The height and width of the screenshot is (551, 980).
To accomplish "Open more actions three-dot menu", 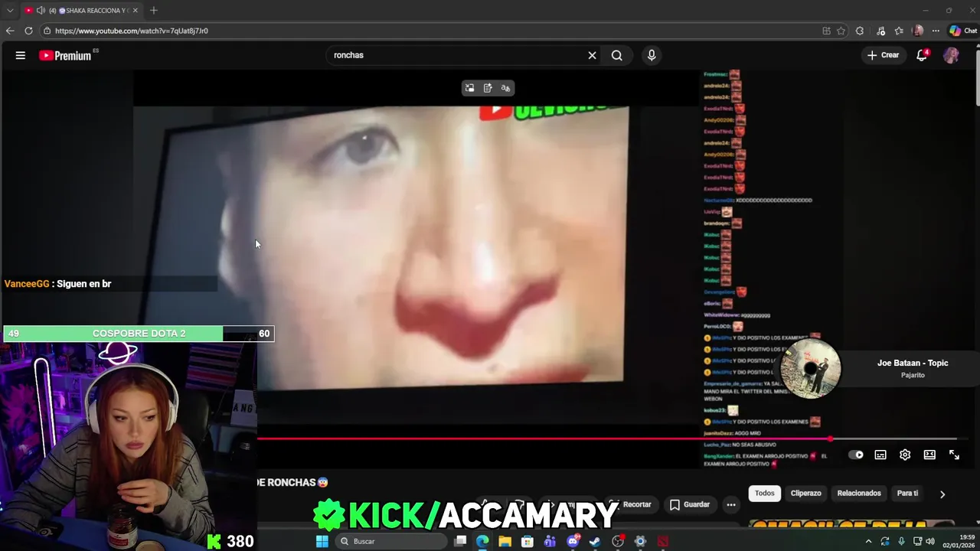I will tap(731, 504).
